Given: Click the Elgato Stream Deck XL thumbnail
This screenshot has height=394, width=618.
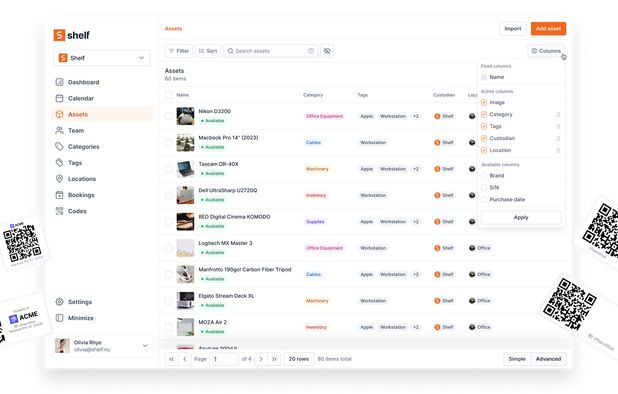Looking at the screenshot, I should (x=185, y=301).
